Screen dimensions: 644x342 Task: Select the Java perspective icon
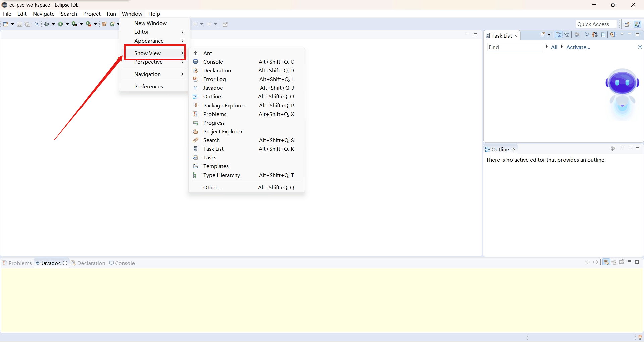point(637,24)
